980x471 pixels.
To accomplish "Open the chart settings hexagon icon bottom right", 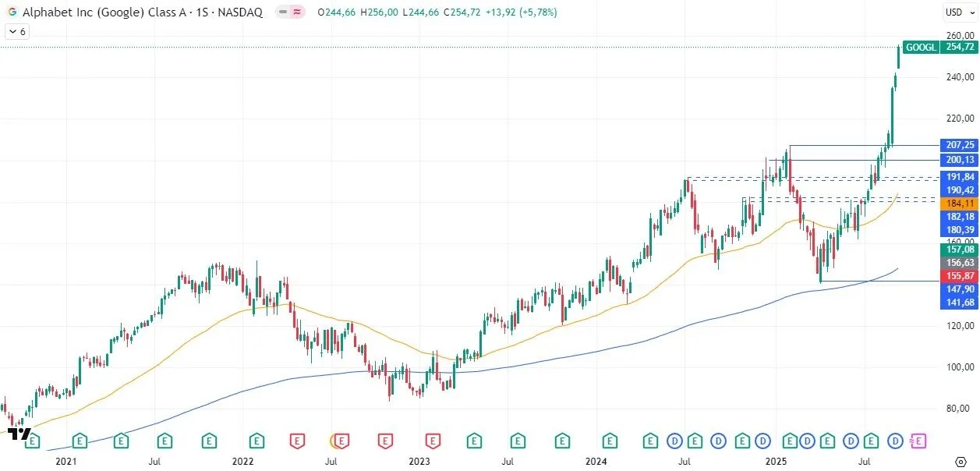I will [x=961, y=461].
